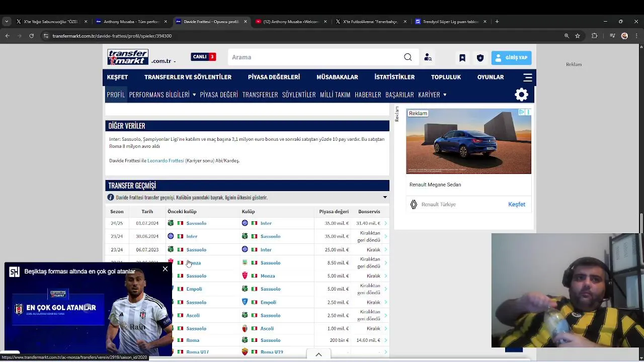644x362 pixels.
Task: Click Keşfet link in Renault ad
Action: [x=517, y=204]
